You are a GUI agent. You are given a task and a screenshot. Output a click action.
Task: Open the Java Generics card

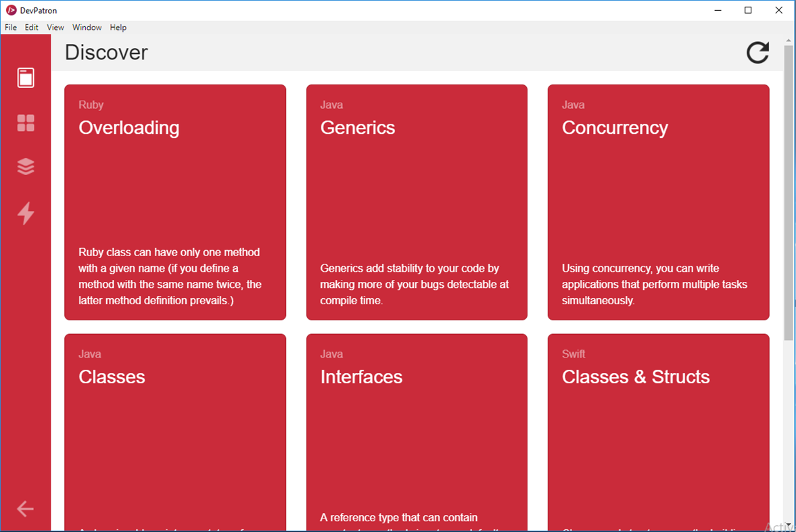417,201
